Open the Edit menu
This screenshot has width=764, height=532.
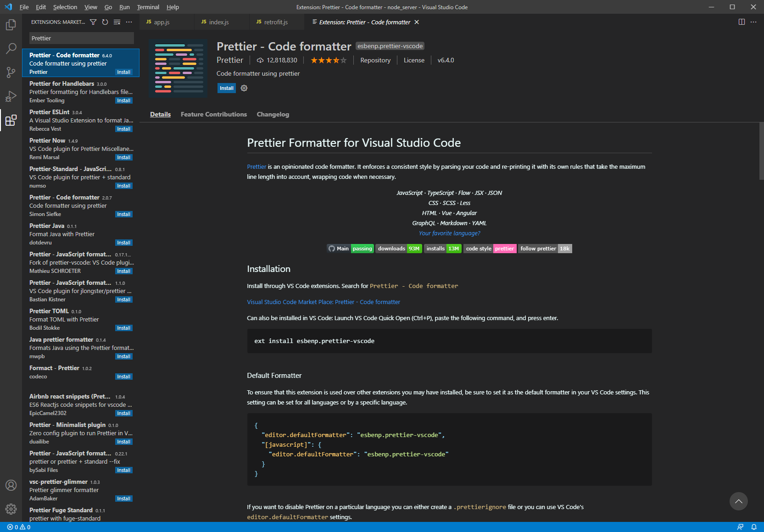41,7
